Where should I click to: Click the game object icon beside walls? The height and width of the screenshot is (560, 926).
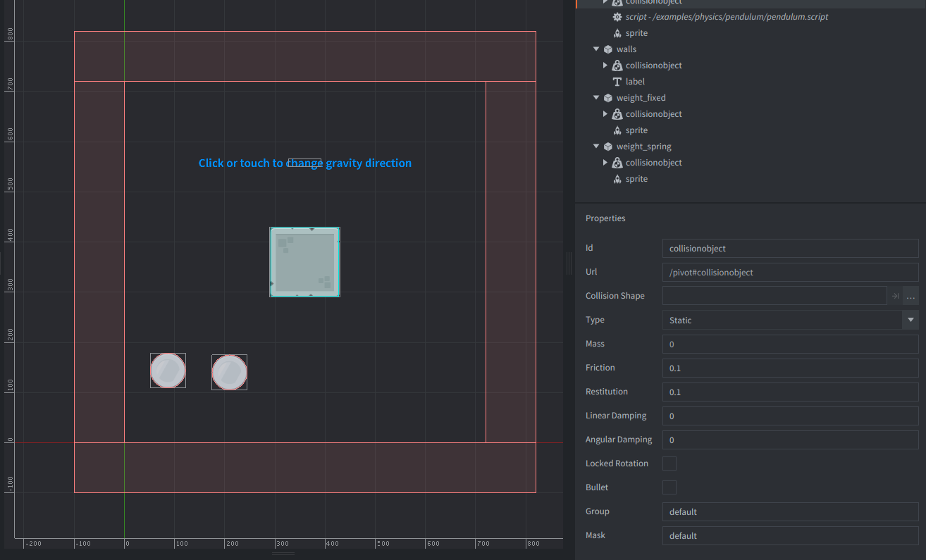pos(607,49)
